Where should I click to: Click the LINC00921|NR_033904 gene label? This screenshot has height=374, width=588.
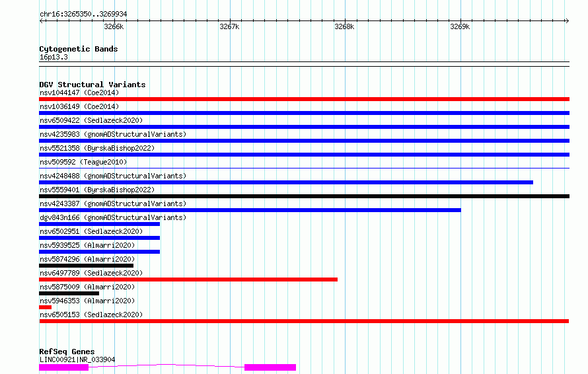77,359
